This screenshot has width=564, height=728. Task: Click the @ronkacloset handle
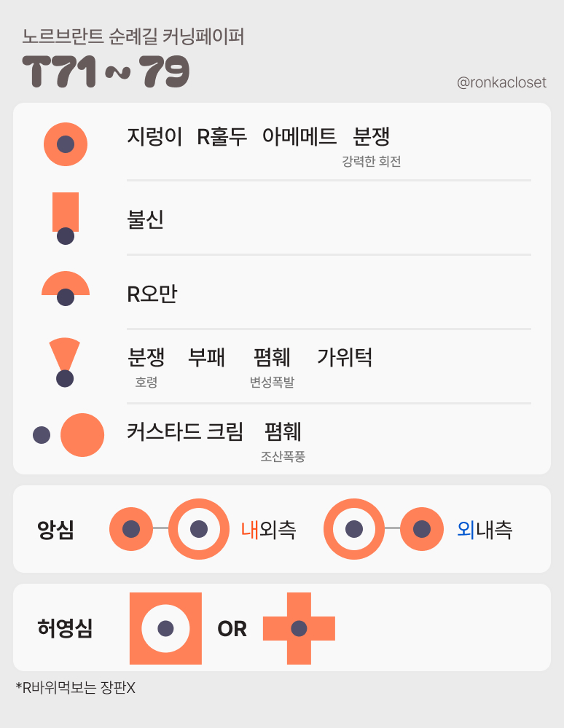(501, 83)
